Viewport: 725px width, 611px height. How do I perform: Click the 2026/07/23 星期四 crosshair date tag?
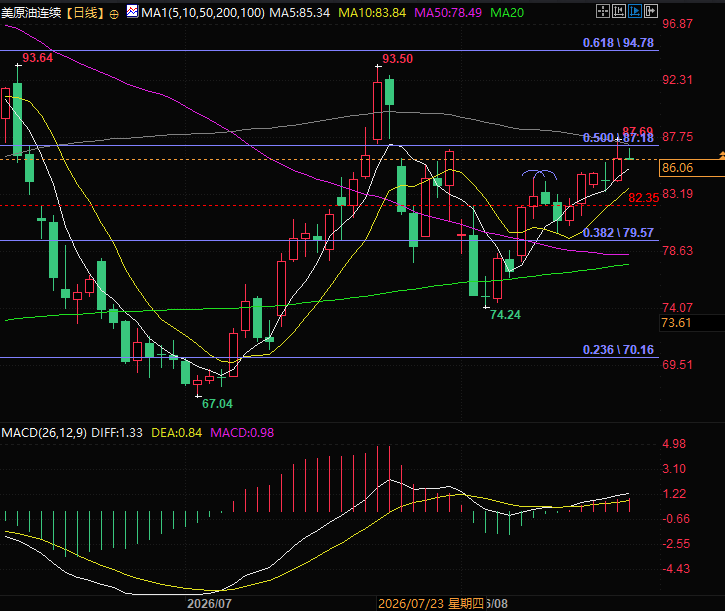tap(431, 603)
